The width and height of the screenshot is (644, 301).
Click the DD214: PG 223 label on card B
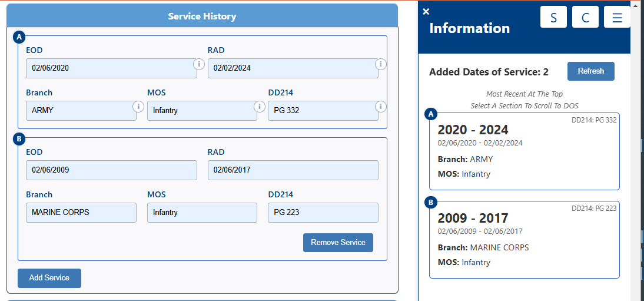point(594,209)
